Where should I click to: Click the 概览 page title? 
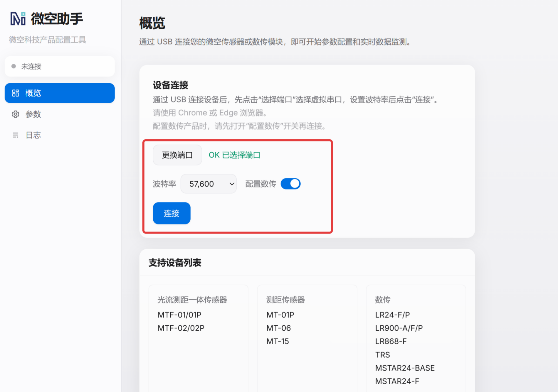click(152, 23)
